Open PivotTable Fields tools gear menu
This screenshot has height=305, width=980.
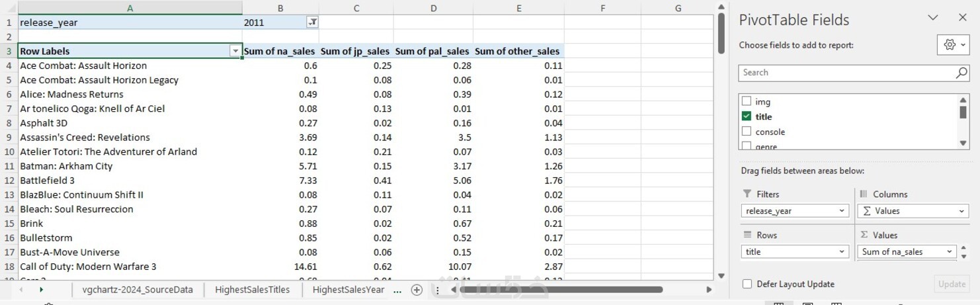(x=953, y=45)
